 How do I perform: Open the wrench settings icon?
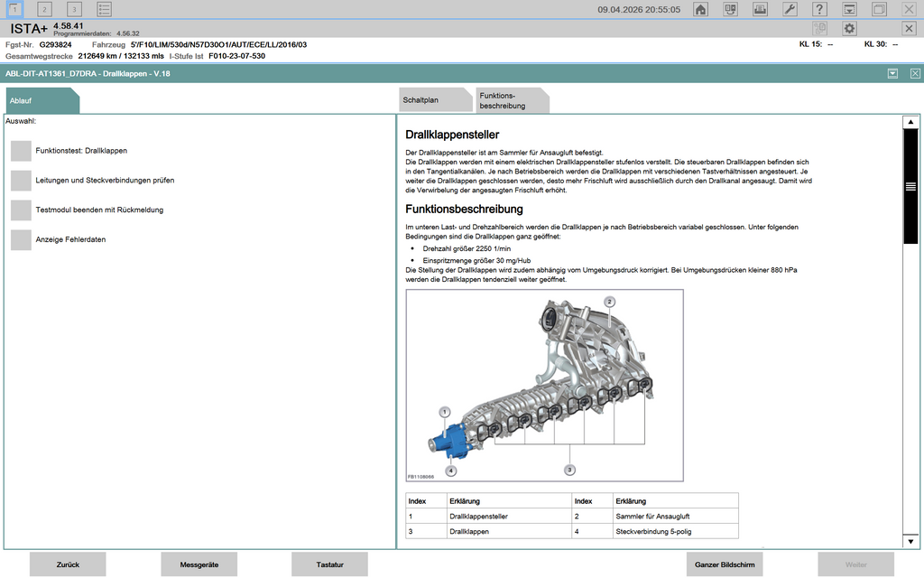[789, 9]
